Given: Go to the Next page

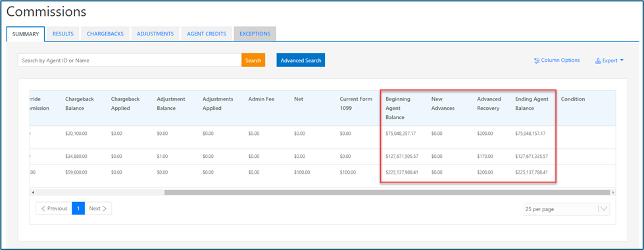Looking at the screenshot, I should (x=98, y=209).
